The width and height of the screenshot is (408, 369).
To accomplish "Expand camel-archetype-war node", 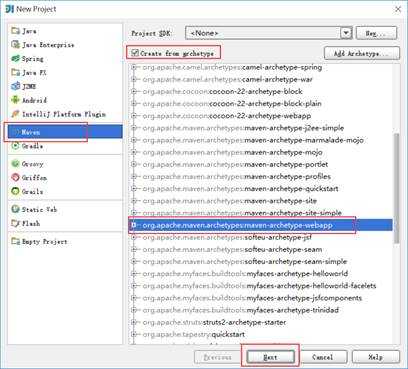I will [134, 79].
